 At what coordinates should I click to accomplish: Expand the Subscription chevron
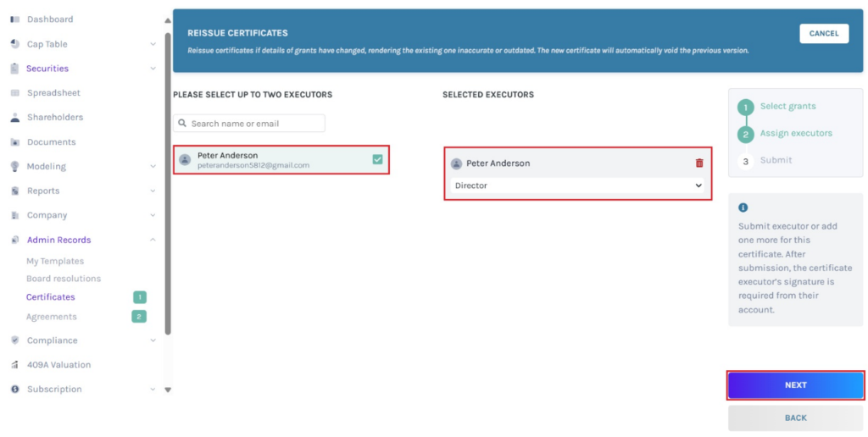(153, 390)
